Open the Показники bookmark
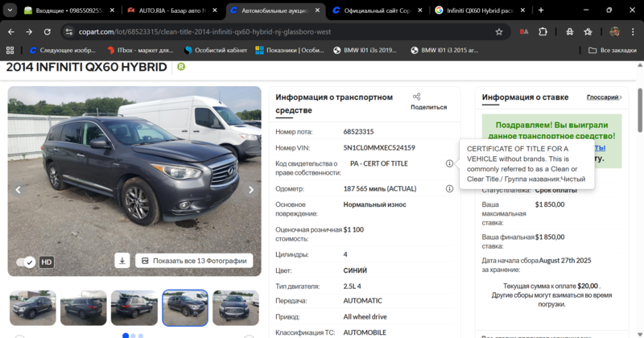The height and width of the screenshot is (338, 644). [x=290, y=50]
